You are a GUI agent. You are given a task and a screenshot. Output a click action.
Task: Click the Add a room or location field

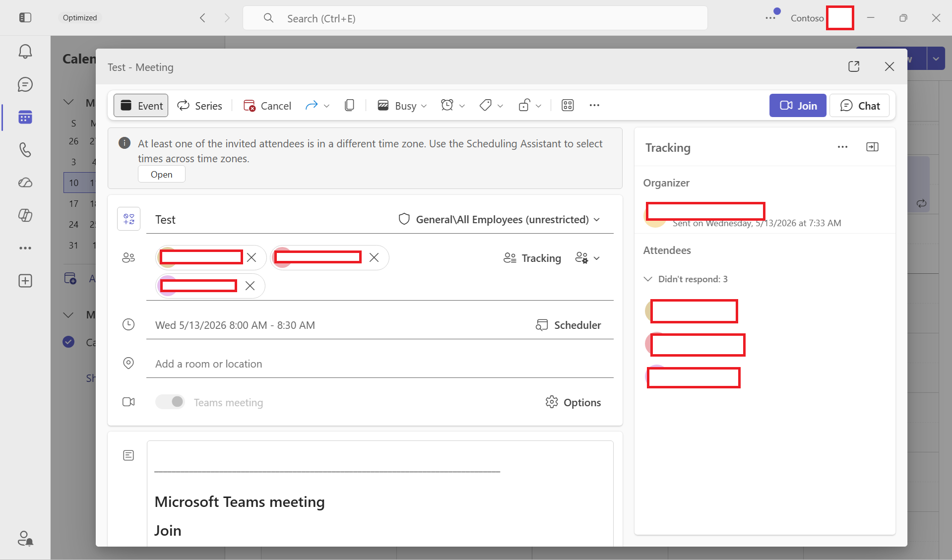click(x=380, y=364)
